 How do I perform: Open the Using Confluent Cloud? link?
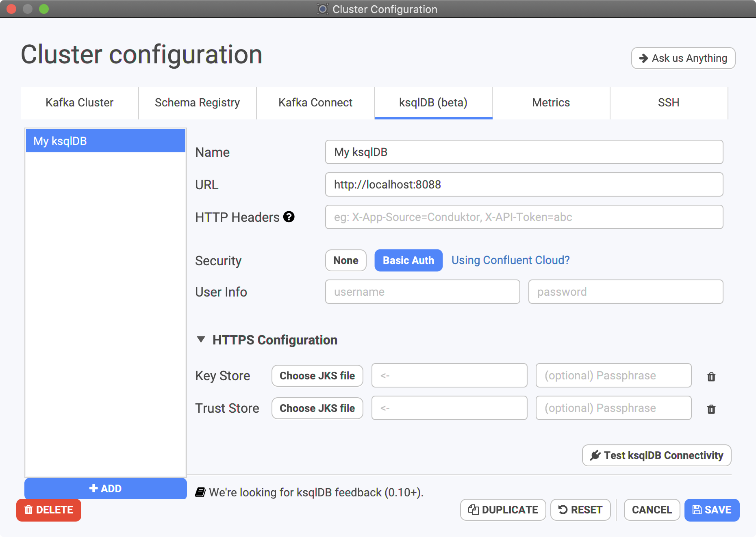(511, 260)
